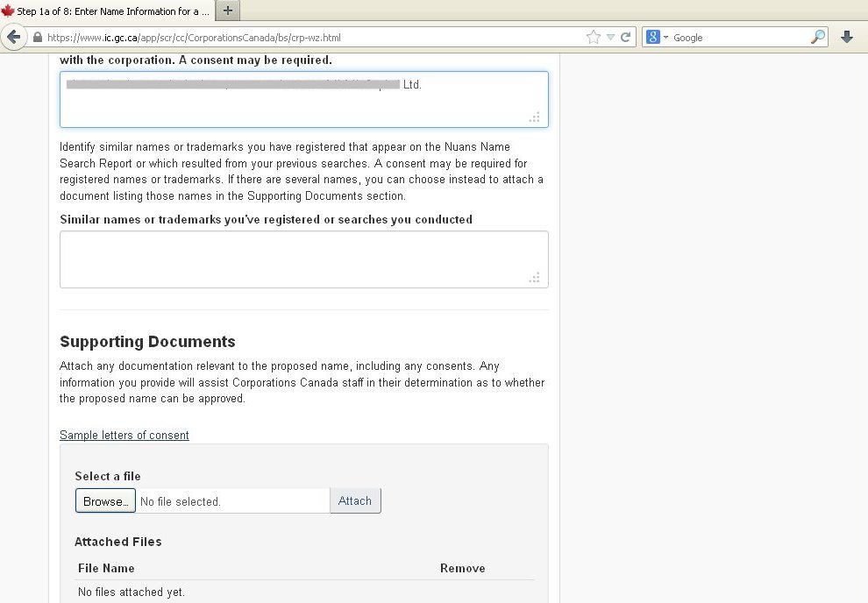
Task: Expand the URL history dropdown arrow
Action: (x=611, y=37)
